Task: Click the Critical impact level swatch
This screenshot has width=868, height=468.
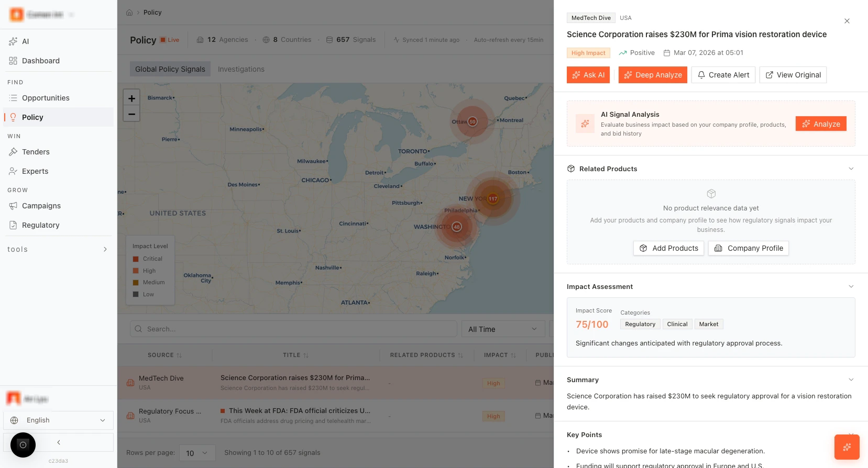Action: [136, 259]
